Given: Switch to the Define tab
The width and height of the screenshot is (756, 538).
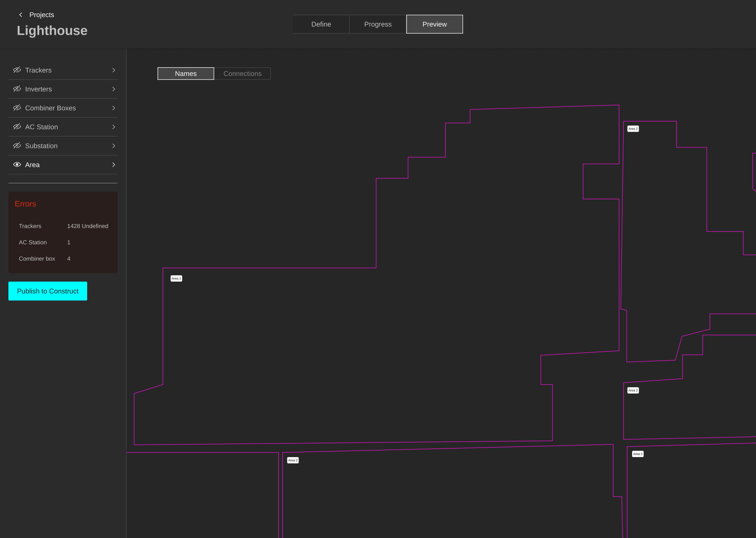Looking at the screenshot, I should 321,24.
